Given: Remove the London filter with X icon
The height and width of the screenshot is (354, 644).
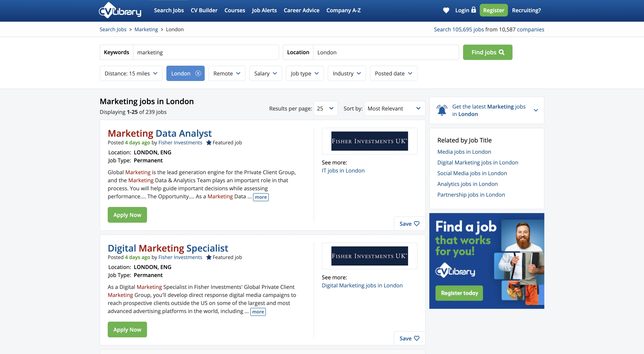Looking at the screenshot, I should pyautogui.click(x=198, y=73).
